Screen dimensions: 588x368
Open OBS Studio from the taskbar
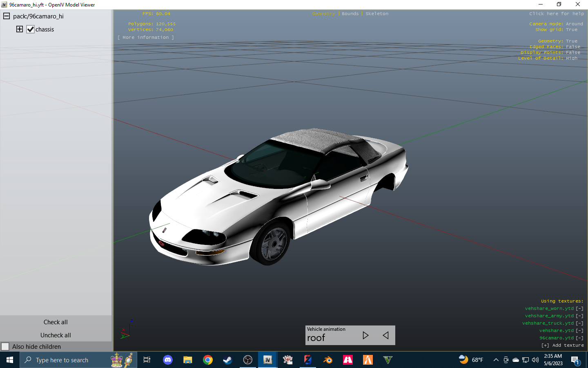(248, 360)
